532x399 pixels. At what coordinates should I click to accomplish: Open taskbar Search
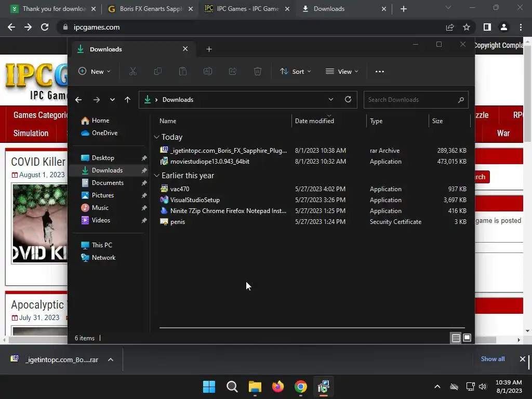(232, 387)
